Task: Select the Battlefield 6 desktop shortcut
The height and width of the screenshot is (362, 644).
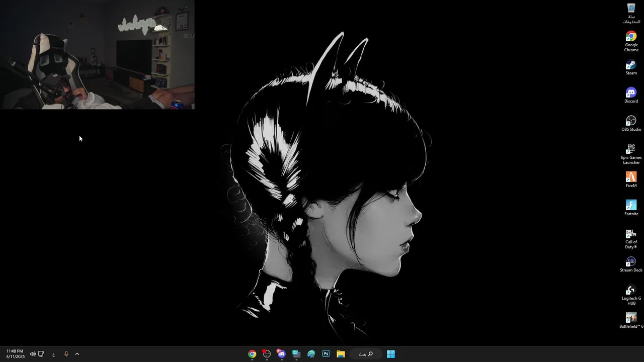Action: [x=631, y=321]
